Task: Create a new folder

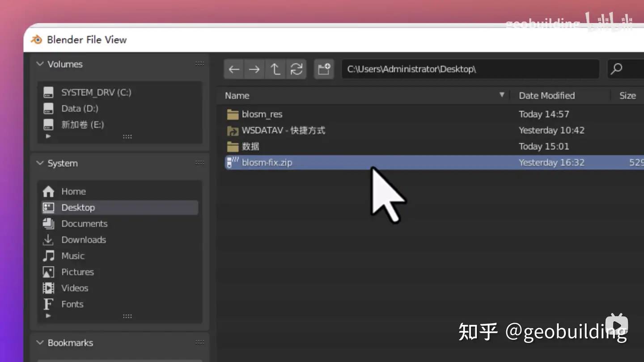Action: pos(324,69)
